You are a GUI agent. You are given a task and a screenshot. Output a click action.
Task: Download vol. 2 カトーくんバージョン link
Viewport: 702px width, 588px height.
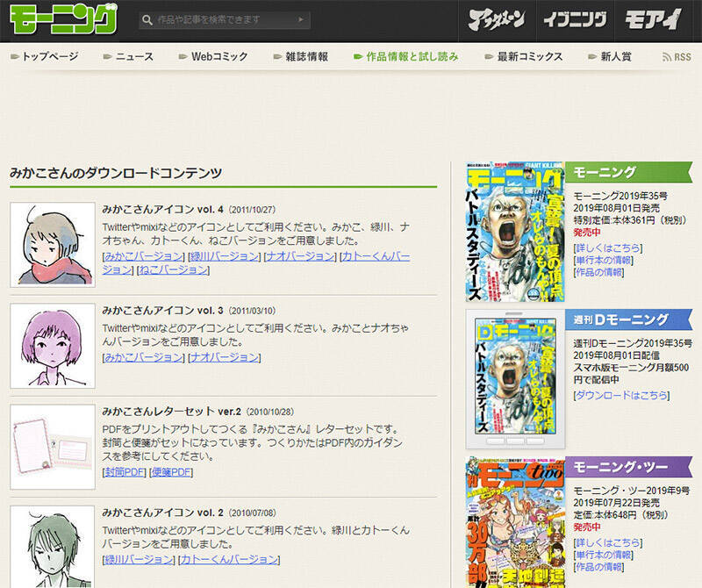click(230, 560)
